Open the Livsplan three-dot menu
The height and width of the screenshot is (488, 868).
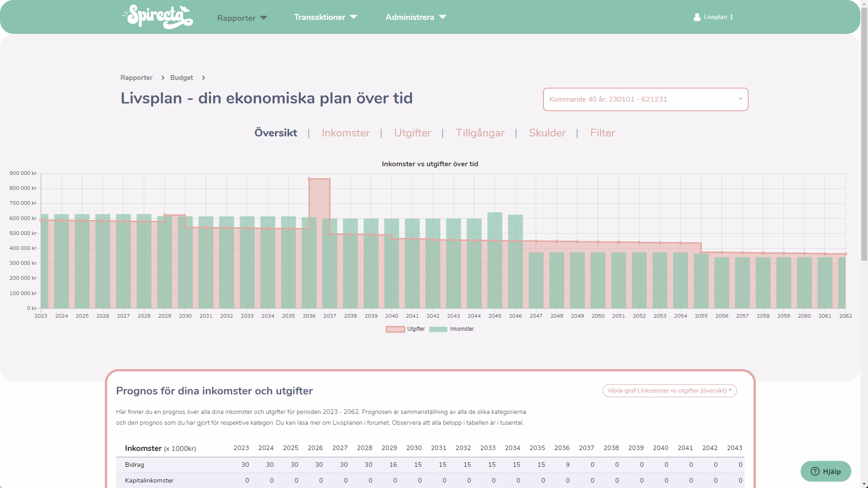(731, 17)
